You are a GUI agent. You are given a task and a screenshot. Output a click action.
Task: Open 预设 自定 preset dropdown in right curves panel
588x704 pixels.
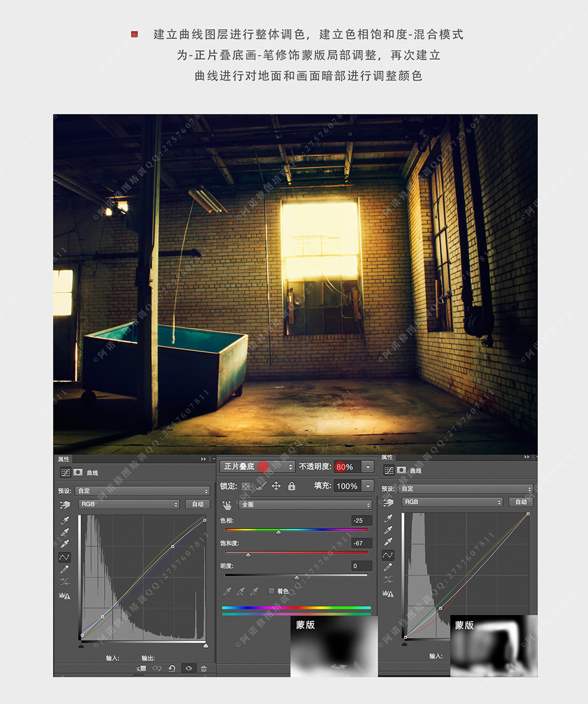[x=466, y=488]
